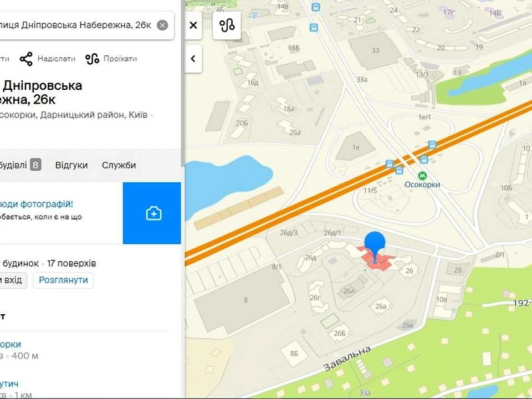532x399 pixels.
Task: Click the route icon next to Проїхати
Action: click(92, 59)
